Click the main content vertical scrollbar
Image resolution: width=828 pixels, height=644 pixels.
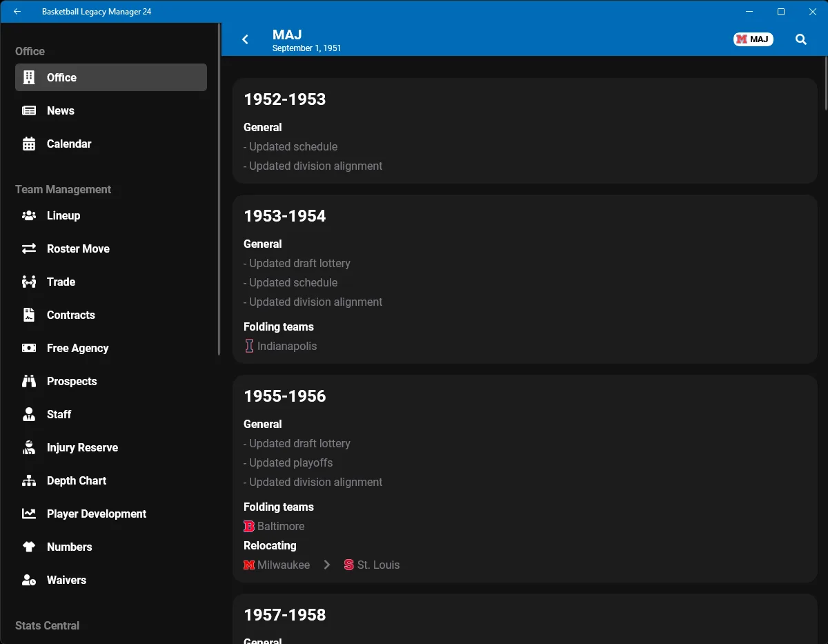pyautogui.click(x=825, y=83)
